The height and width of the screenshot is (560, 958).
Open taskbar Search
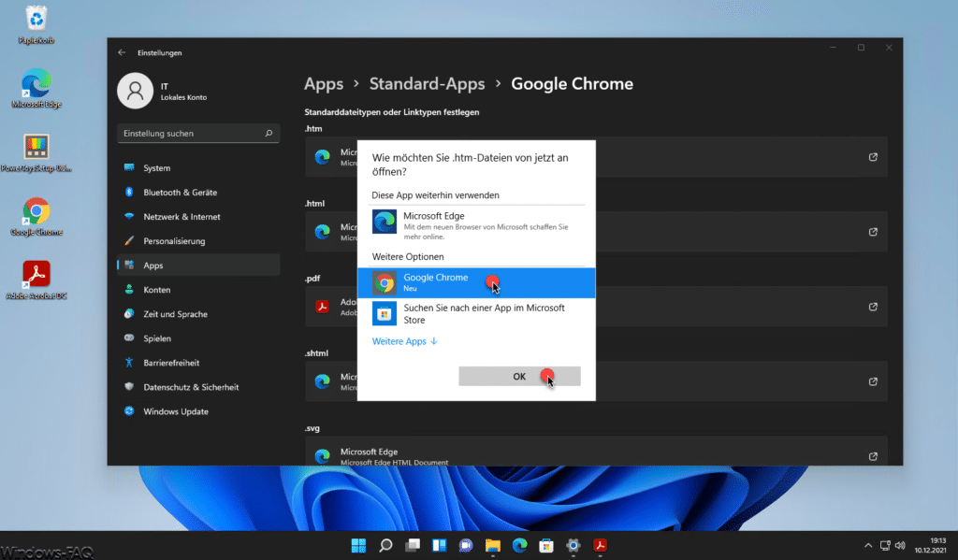point(385,545)
